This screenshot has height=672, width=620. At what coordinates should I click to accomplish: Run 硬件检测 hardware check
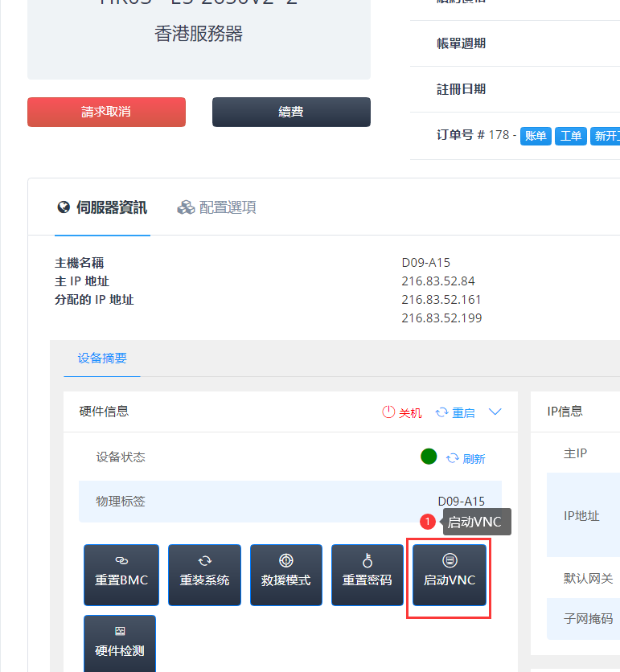click(x=120, y=644)
